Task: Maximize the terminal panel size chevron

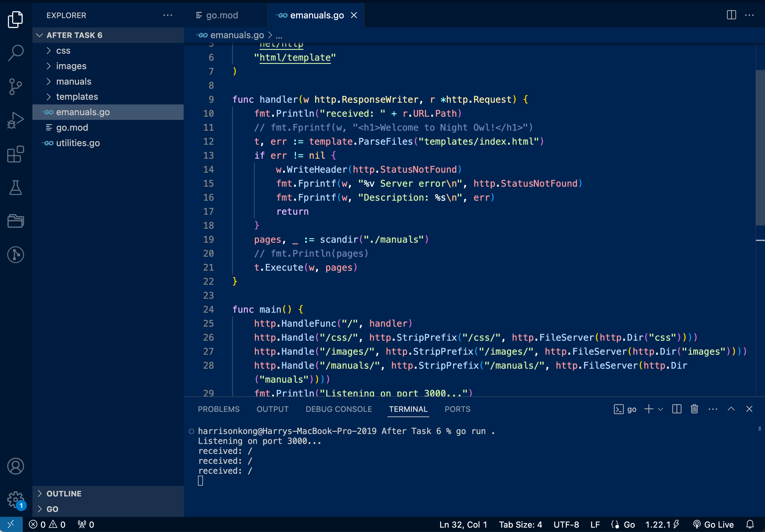Action: click(x=731, y=409)
